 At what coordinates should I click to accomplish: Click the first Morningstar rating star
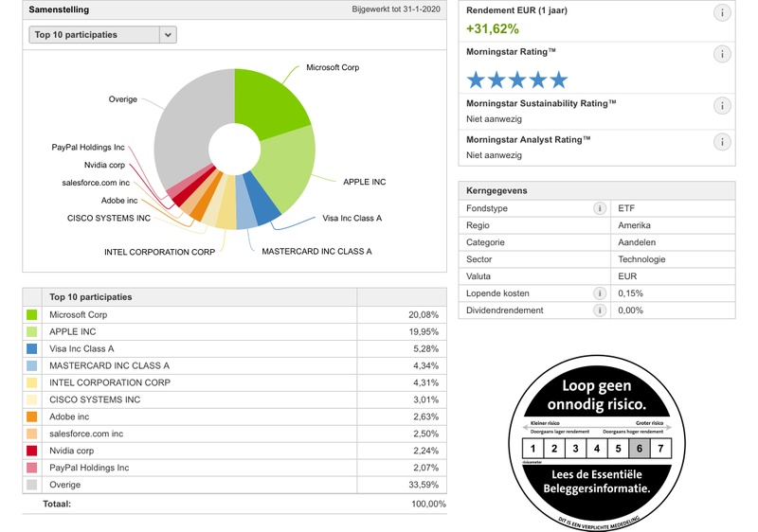pyautogui.click(x=476, y=80)
